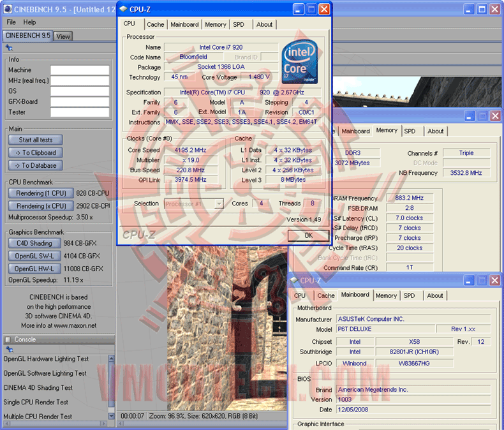Click the CINEBENCH app icon in title bar
The height and width of the screenshot is (430, 504).
point(8,9)
